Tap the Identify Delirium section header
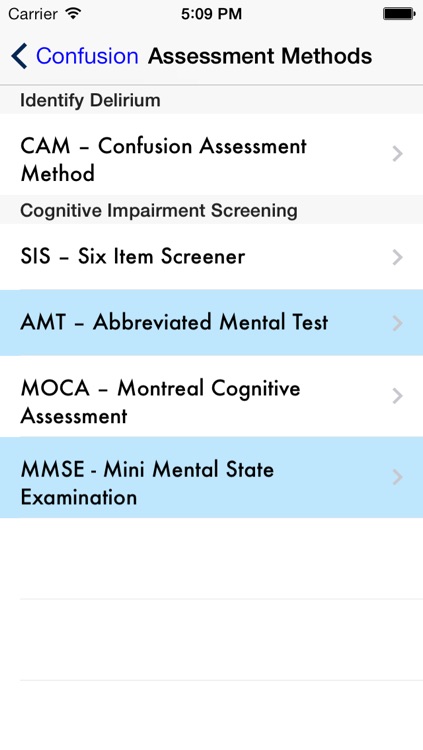423x750 pixels. [x=212, y=100]
